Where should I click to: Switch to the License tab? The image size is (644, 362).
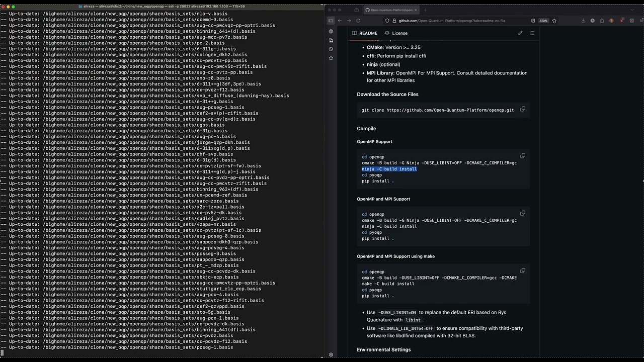click(396, 33)
